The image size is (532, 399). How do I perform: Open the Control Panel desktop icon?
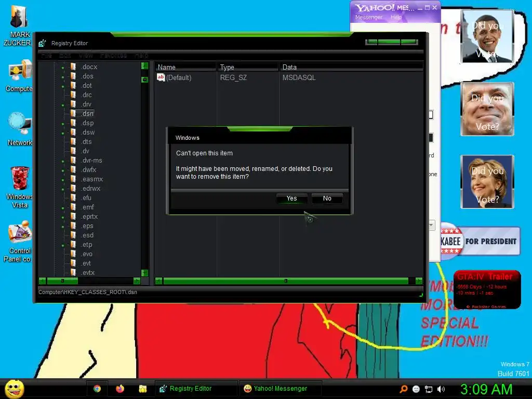(x=18, y=242)
